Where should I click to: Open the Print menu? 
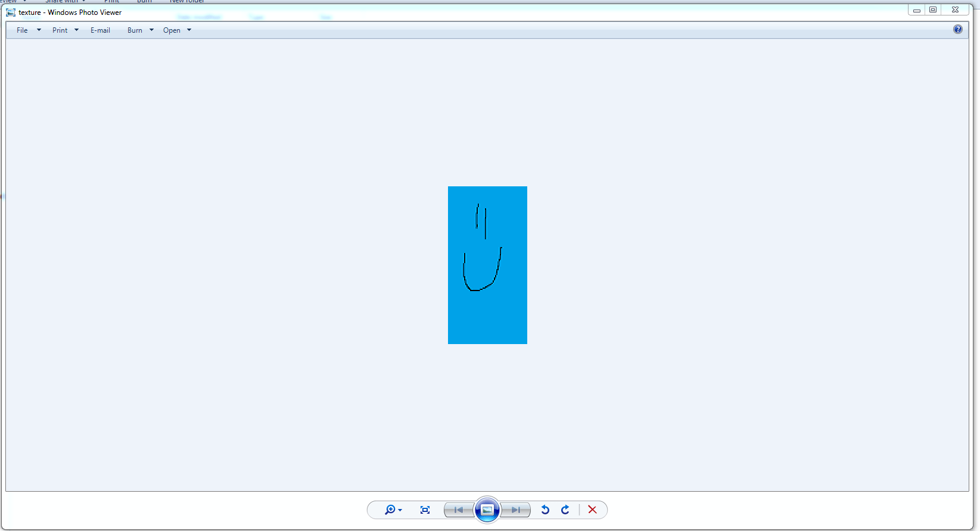pyautogui.click(x=60, y=30)
